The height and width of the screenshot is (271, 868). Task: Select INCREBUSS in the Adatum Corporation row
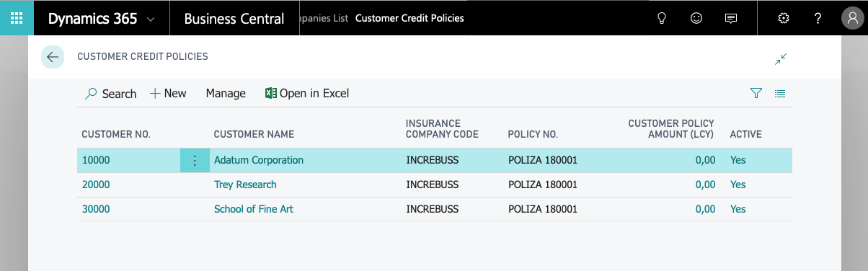[432, 160]
